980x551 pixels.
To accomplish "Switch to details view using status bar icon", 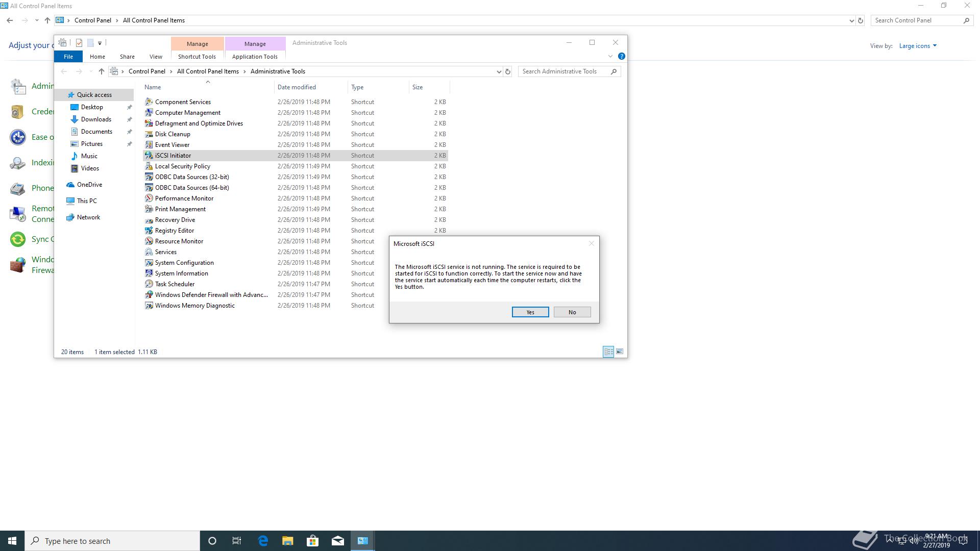I will point(608,352).
